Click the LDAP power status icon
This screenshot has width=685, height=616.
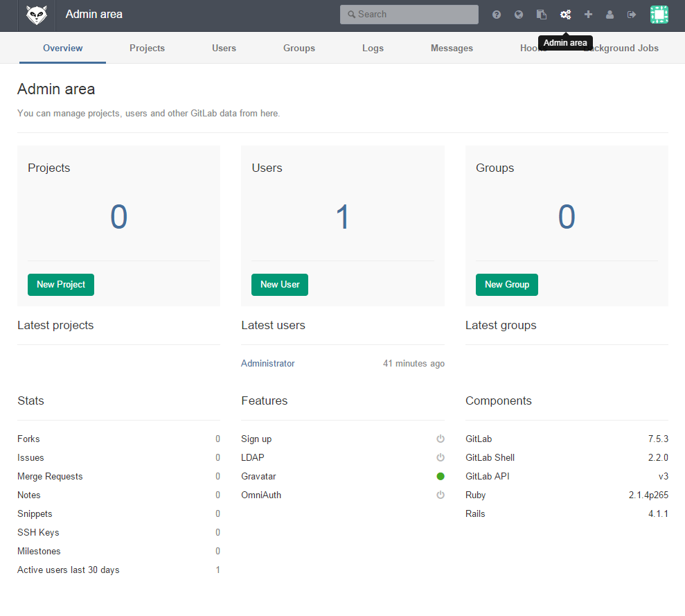coord(441,457)
